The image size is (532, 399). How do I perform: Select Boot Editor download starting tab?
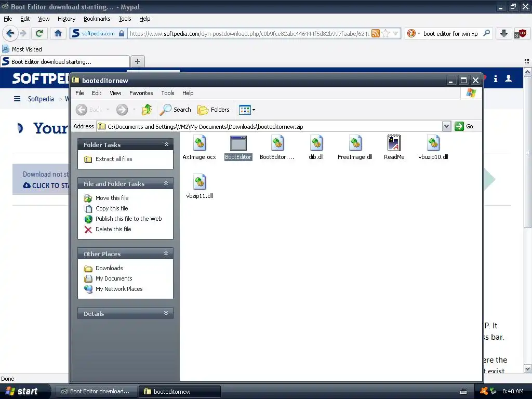(x=65, y=62)
